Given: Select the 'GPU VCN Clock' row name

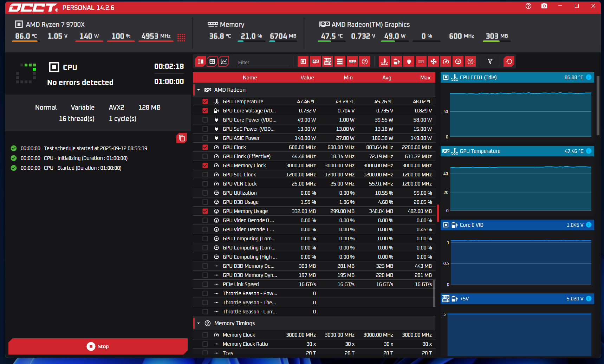Looking at the screenshot, I should 240,184.
